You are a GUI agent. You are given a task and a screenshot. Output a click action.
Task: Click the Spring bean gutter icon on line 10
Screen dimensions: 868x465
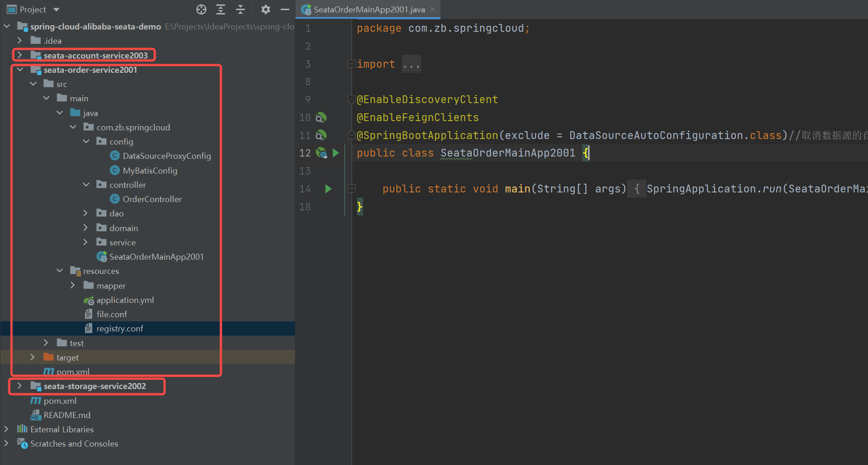(321, 117)
